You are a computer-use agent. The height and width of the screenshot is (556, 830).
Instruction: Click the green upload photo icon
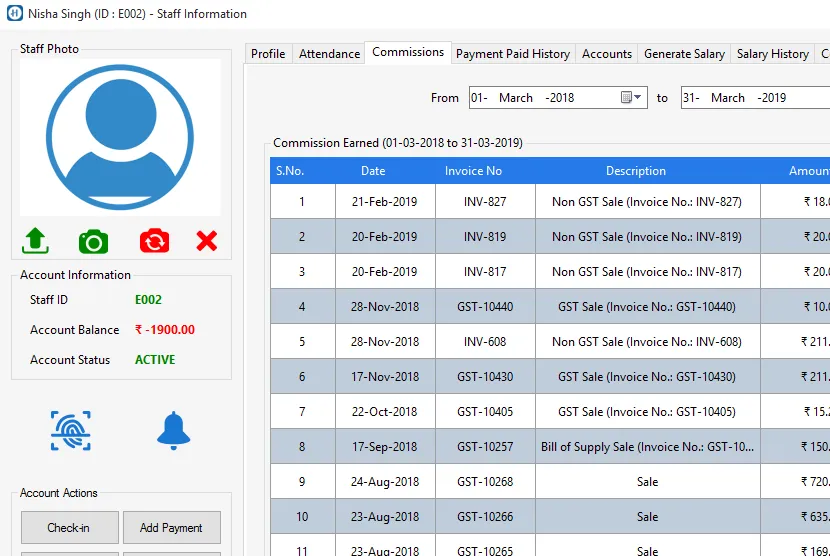(x=35, y=241)
